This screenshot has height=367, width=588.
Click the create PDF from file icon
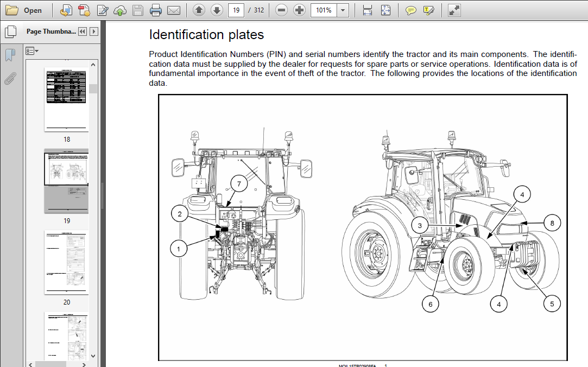(84, 10)
